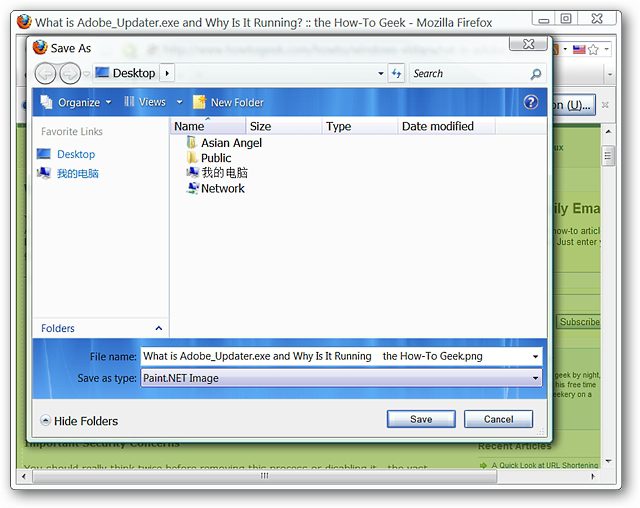This screenshot has height=508, width=640.
Task: Open the Help question mark icon
Action: click(531, 102)
